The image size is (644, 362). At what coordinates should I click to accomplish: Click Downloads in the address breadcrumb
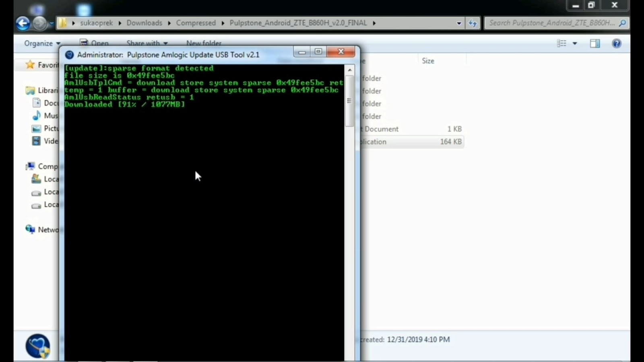coord(144,23)
